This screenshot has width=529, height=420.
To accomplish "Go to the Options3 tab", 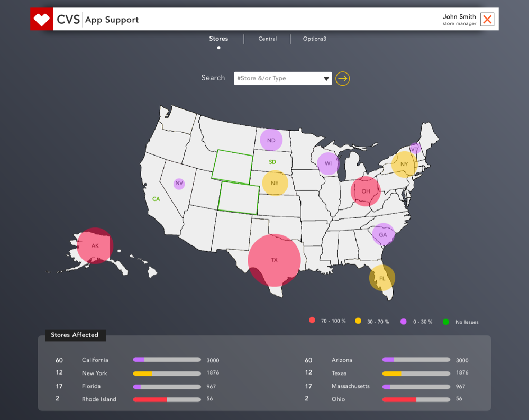I will click(x=314, y=39).
